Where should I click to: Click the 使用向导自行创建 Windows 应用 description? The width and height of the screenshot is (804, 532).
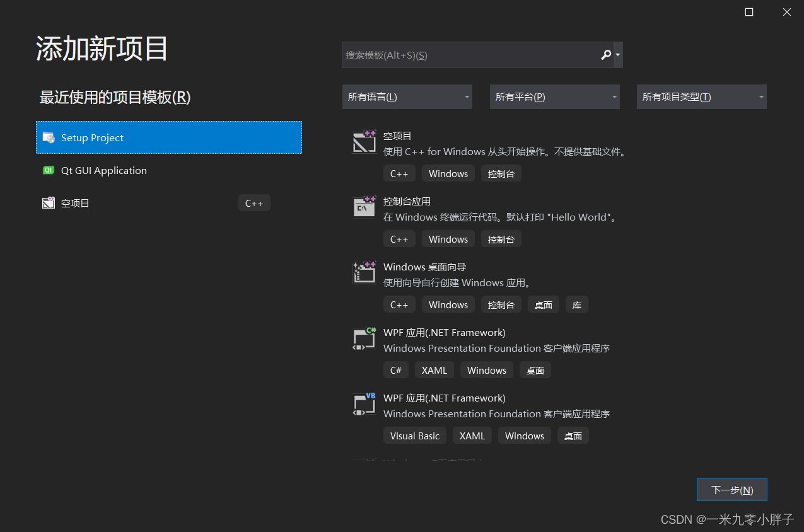pyautogui.click(x=458, y=283)
